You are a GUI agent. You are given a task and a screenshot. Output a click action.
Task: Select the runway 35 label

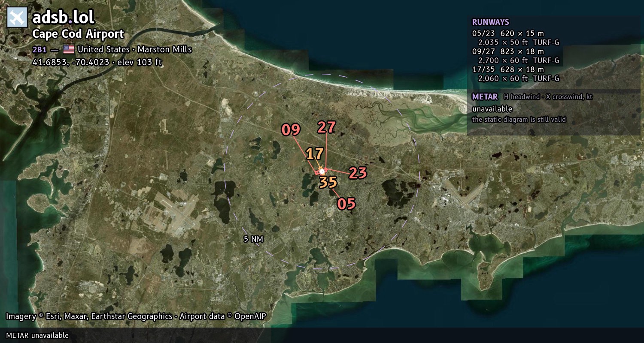click(328, 182)
